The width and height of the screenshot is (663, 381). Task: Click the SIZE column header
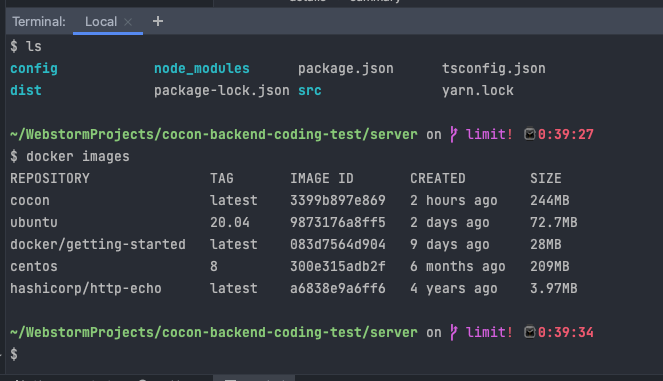pos(546,178)
